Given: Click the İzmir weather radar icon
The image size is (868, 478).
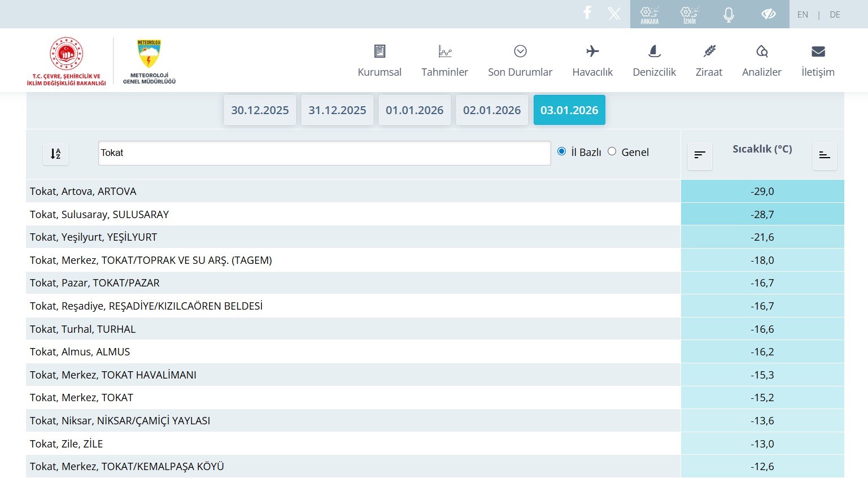Looking at the screenshot, I should [690, 14].
